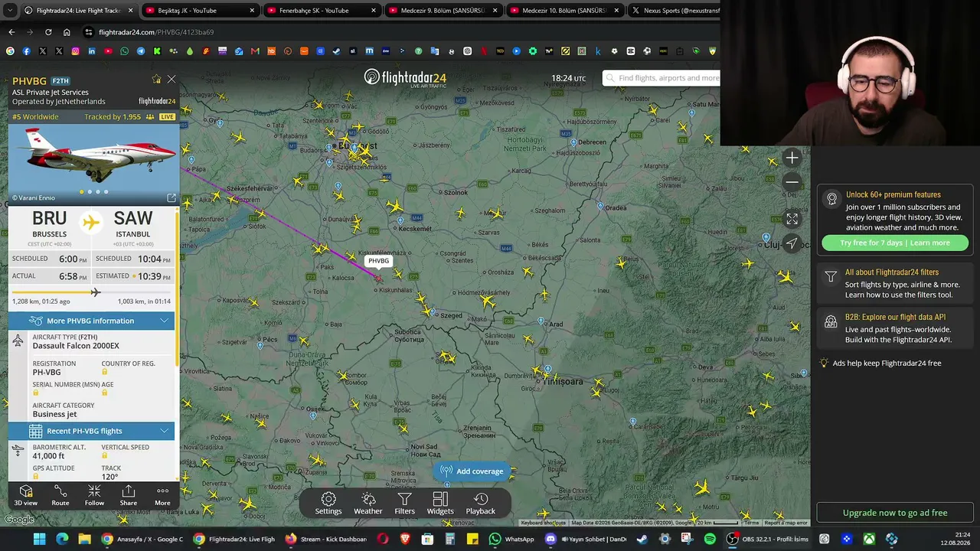Center map on my location

792,243
